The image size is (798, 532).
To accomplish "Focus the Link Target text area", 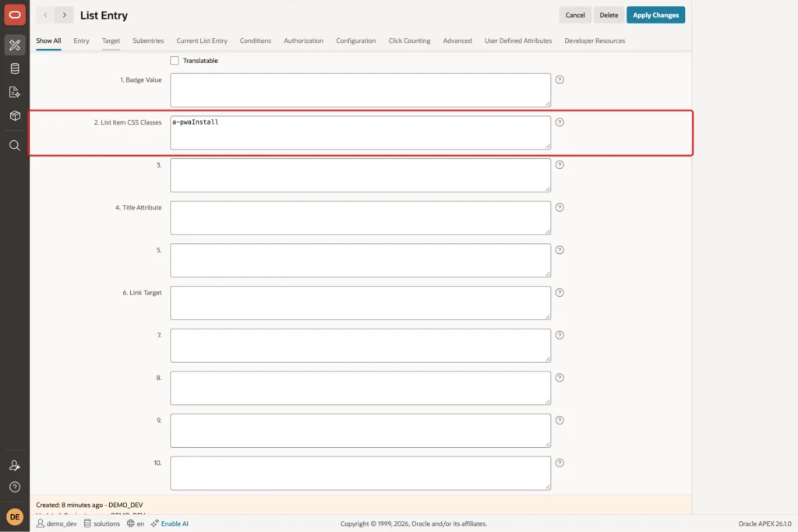I will (360, 303).
